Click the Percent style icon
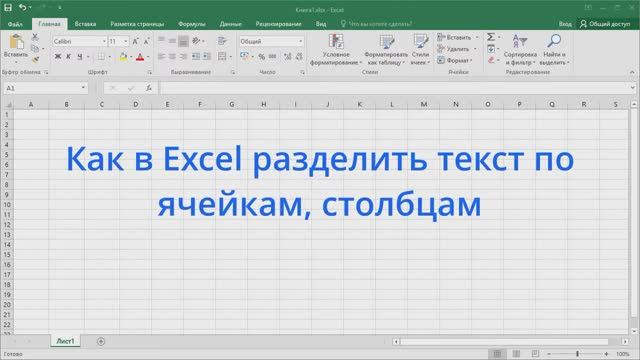Image resolution: width=640 pixels, height=360 pixels. 262,56
